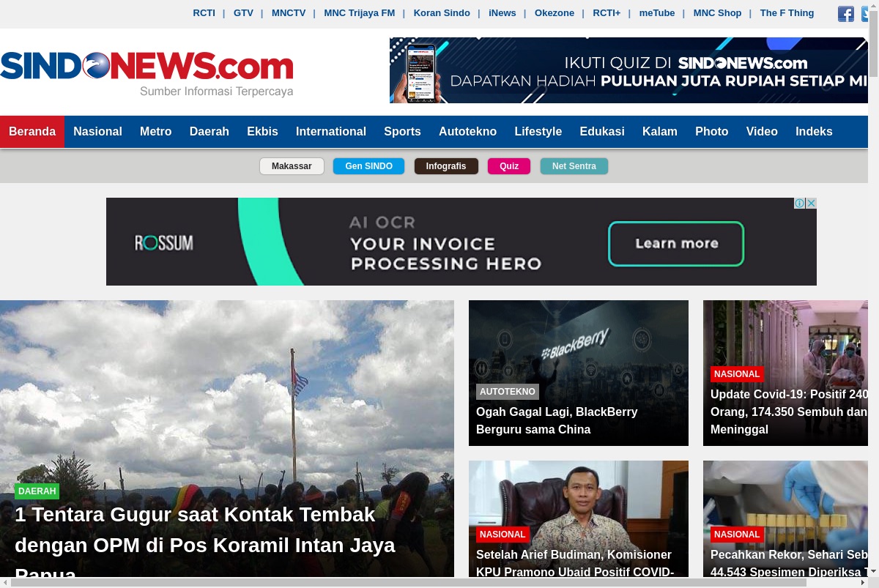Open the meTube link
879x588 pixels.
pyautogui.click(x=657, y=13)
